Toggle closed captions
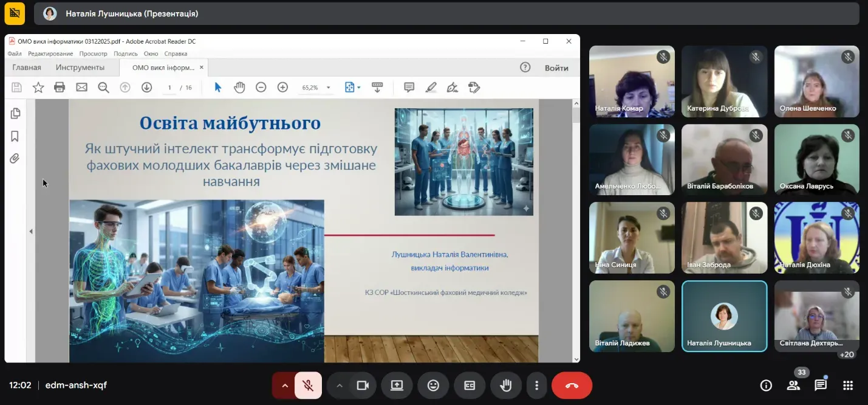 click(x=470, y=385)
